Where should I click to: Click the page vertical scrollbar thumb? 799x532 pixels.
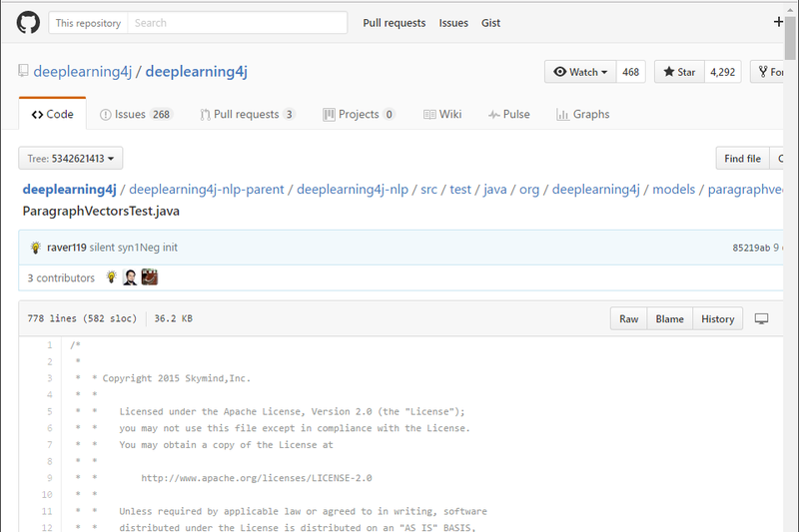(x=790, y=38)
